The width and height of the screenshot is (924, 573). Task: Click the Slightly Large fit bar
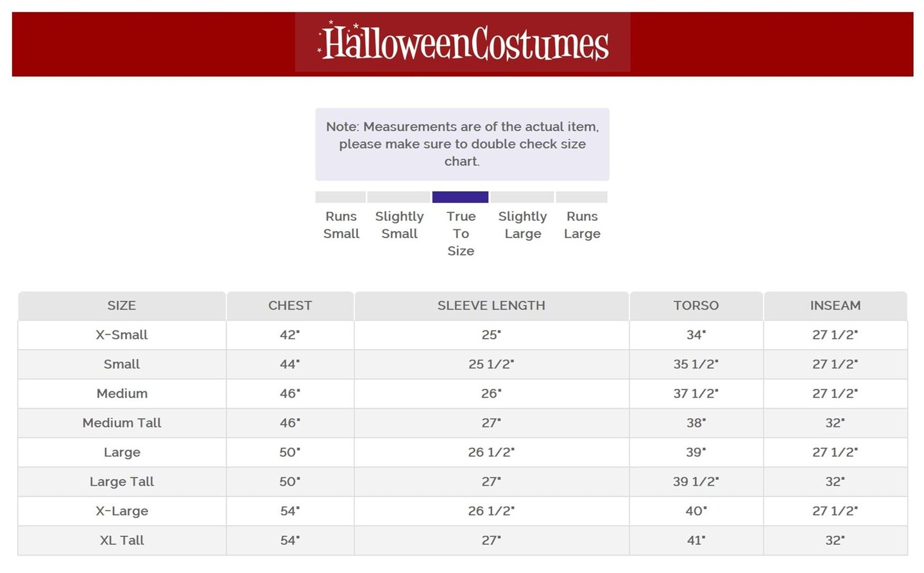[x=522, y=197]
